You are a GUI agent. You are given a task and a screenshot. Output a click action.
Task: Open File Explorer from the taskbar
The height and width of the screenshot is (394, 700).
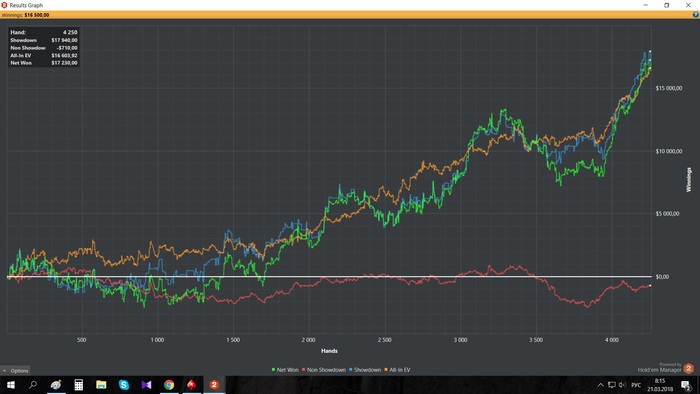(101, 385)
